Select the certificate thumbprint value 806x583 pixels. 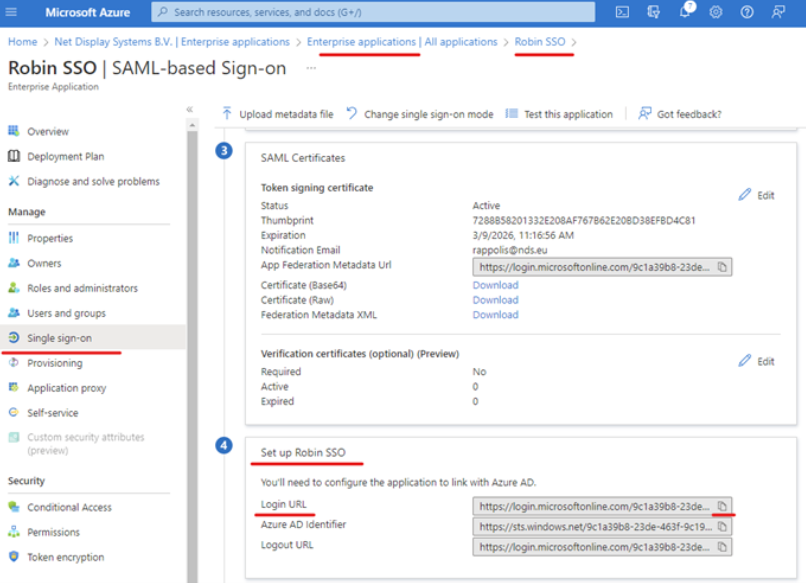[x=584, y=220]
